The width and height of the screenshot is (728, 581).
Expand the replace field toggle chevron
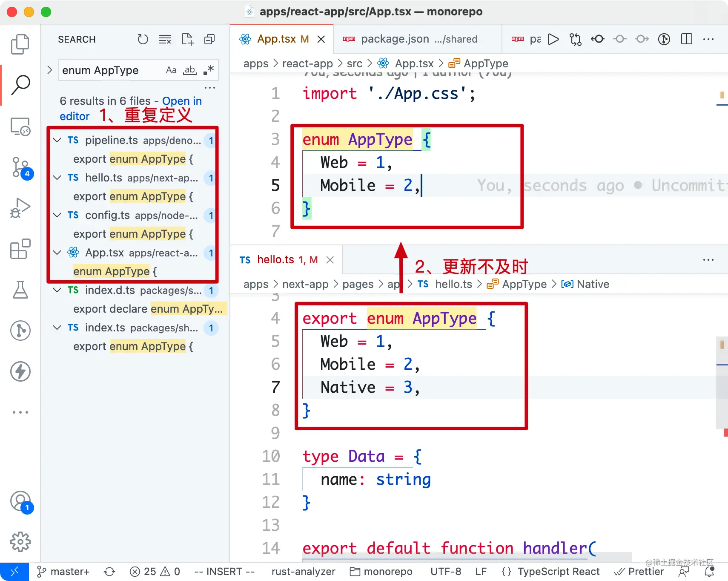(50, 70)
